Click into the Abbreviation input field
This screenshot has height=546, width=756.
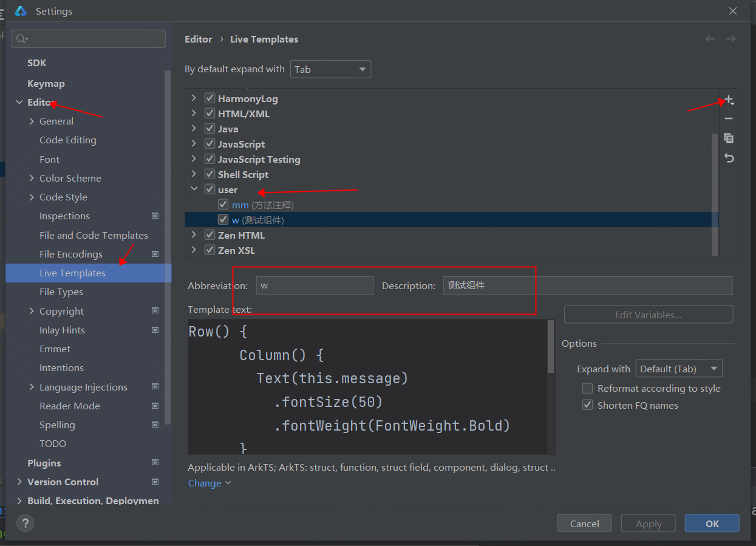[x=315, y=285]
